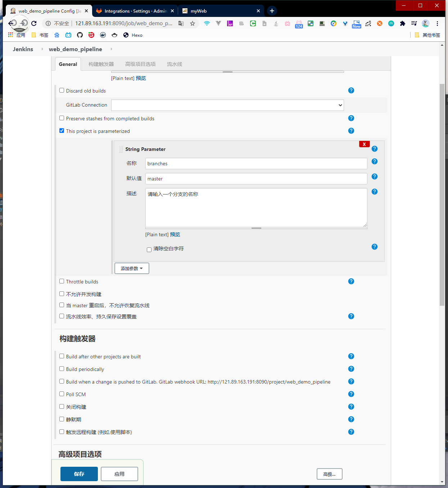The image size is (448, 488).
Task: Expand breadcrumb arrow after web_demo_pipeline
Action: point(111,49)
